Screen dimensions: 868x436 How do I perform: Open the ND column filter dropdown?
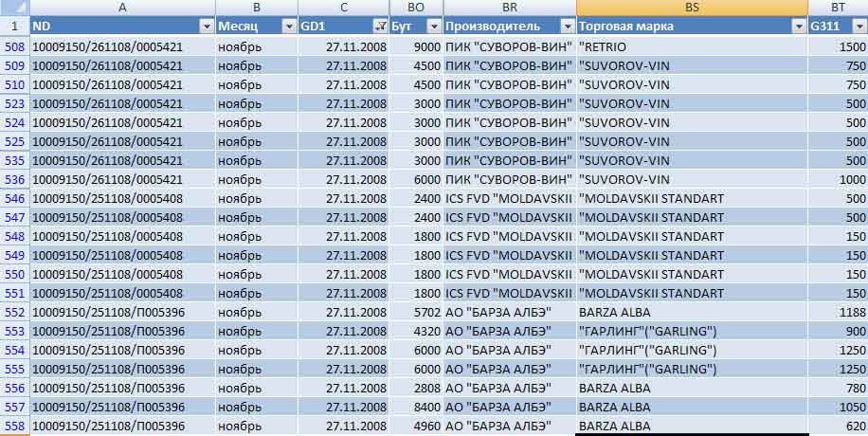[x=206, y=27]
